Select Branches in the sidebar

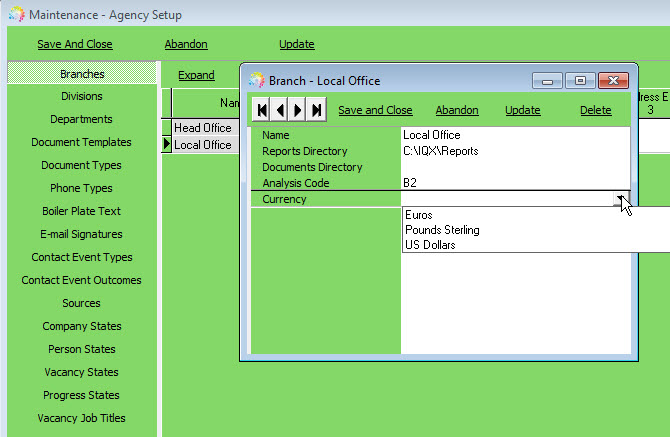82,74
